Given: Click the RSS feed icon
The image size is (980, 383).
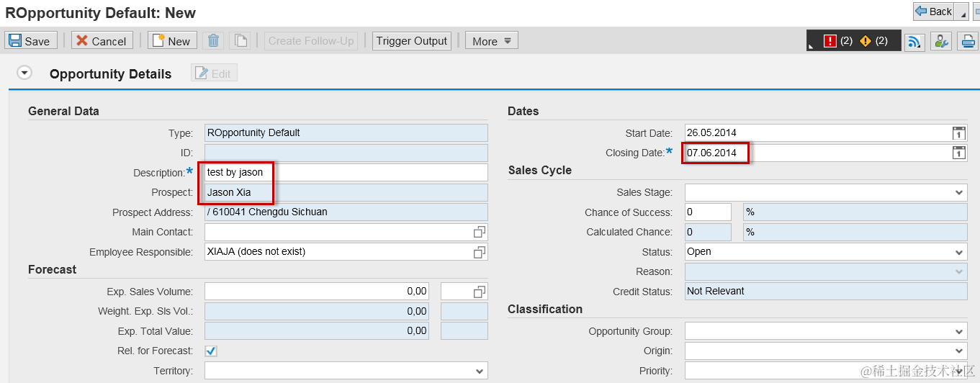Looking at the screenshot, I should (914, 41).
